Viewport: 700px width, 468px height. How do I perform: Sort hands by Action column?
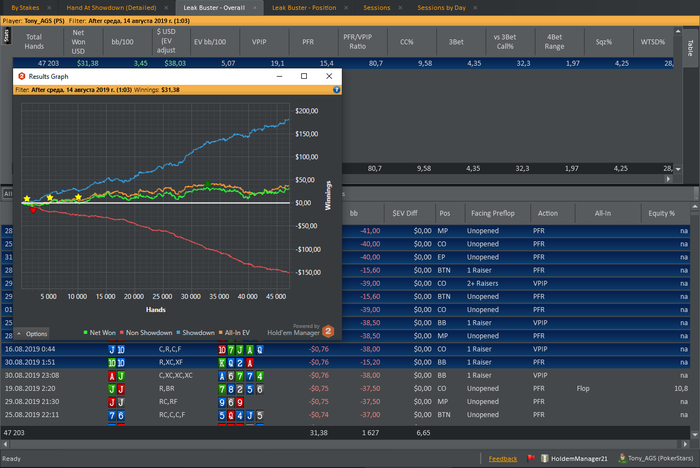pos(548,213)
